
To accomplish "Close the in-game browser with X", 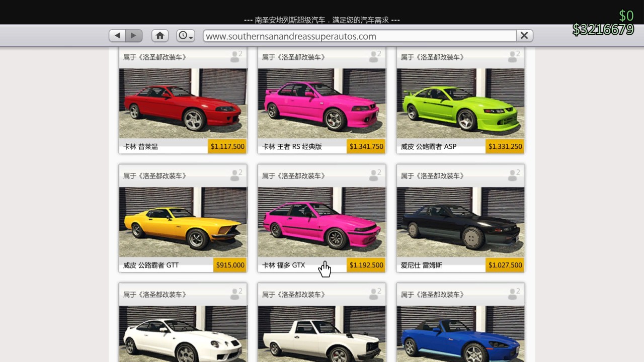I will click(524, 36).
